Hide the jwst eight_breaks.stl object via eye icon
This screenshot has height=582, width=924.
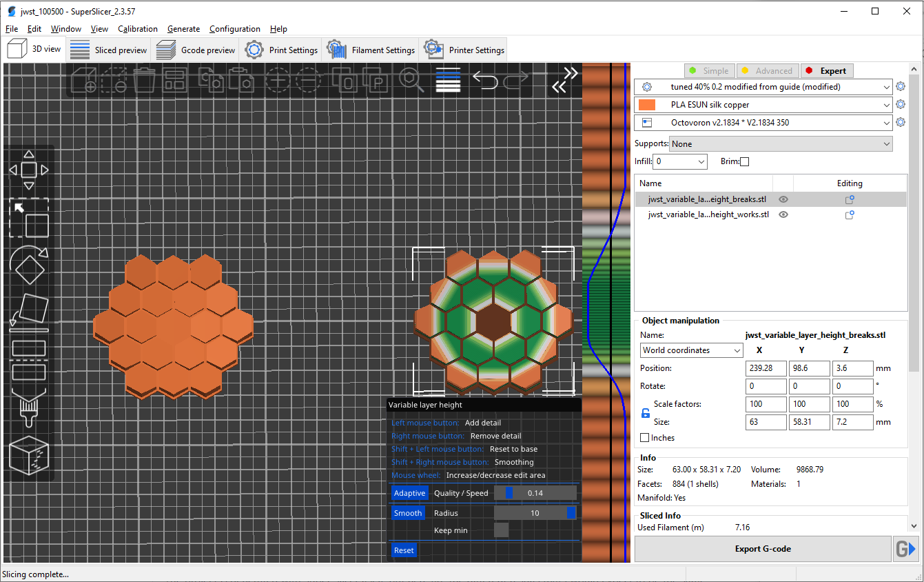point(783,199)
